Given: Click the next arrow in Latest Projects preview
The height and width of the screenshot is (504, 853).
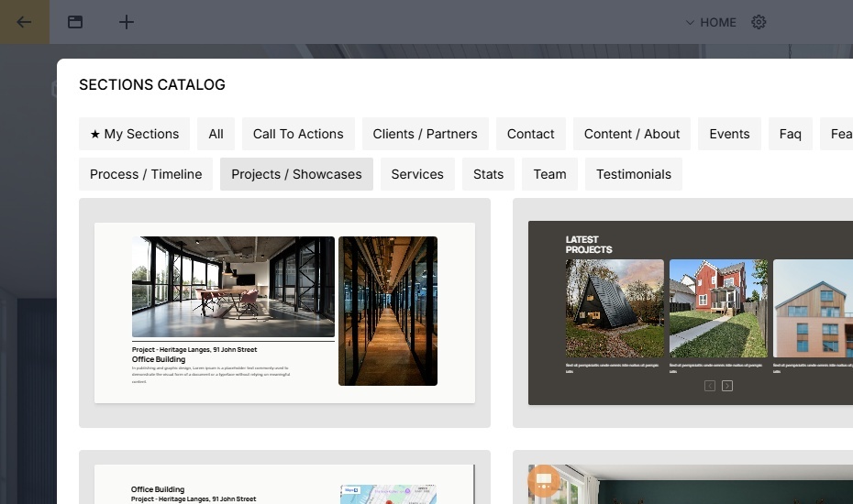Looking at the screenshot, I should click(726, 386).
